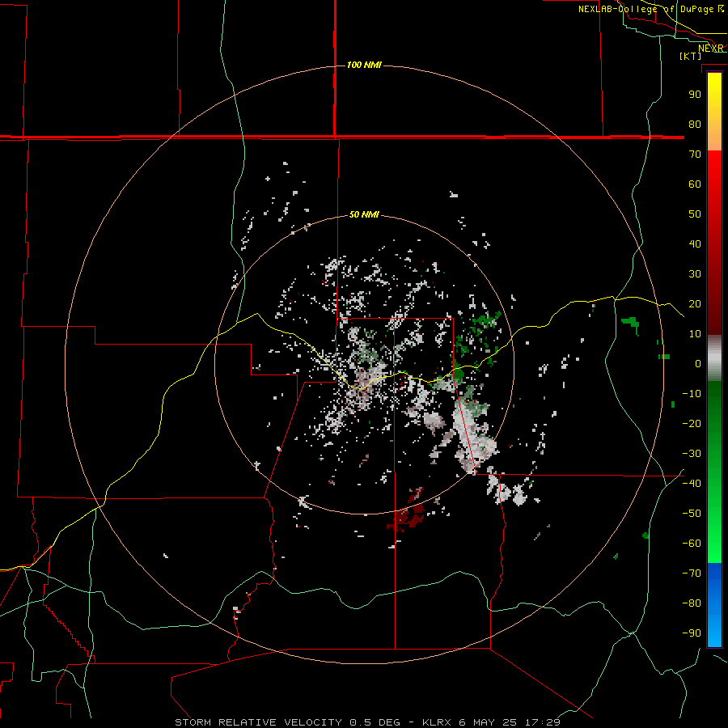
Task: Click the 80 value on the velocity scale
Action: pyautogui.click(x=695, y=124)
